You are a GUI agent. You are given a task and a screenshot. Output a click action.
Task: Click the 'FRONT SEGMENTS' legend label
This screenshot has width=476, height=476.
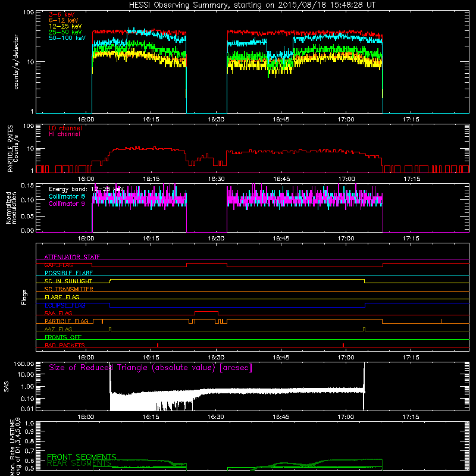click(82, 457)
